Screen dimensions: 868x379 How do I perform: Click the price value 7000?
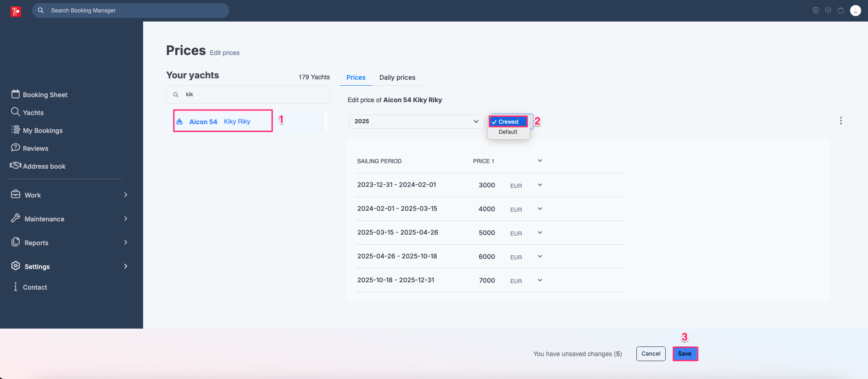(487, 280)
